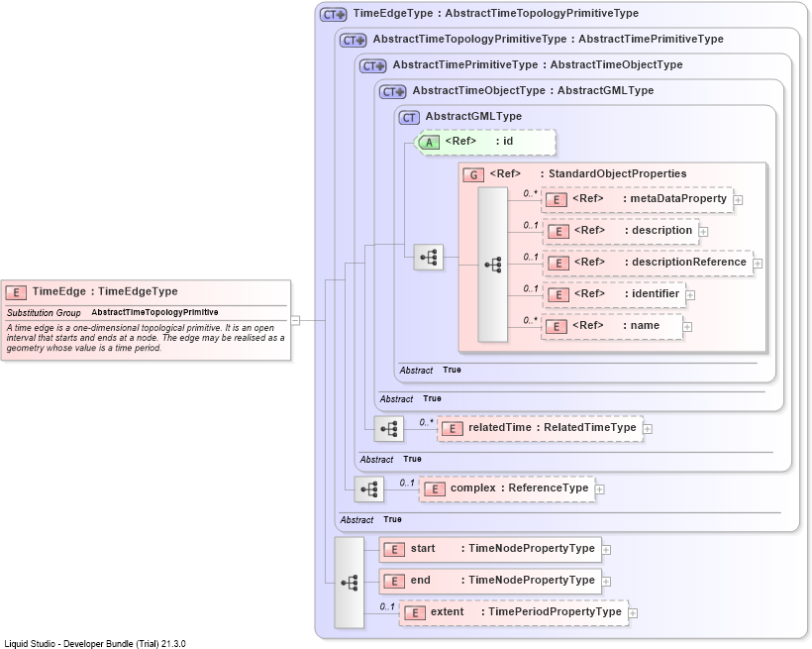This screenshot has height=649, width=812.
Task: Expand the name element
Action: (687, 327)
